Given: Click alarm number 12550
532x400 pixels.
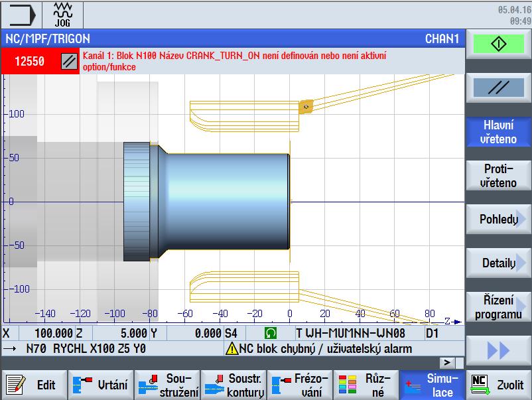Looking at the screenshot, I should 29,62.
